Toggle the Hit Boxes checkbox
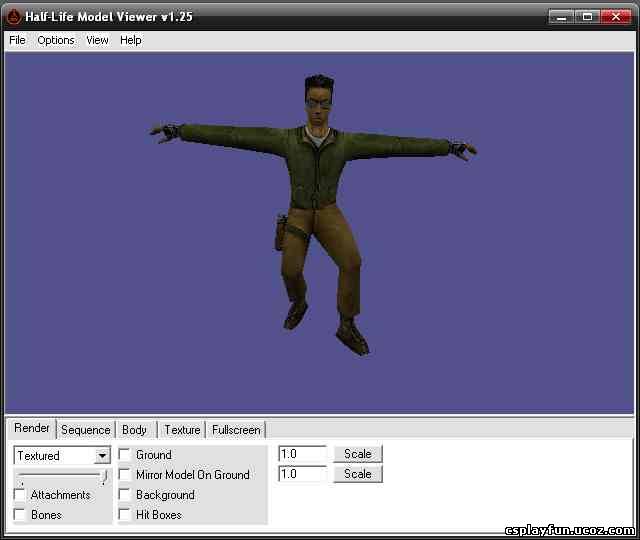The image size is (640, 540). coord(124,514)
